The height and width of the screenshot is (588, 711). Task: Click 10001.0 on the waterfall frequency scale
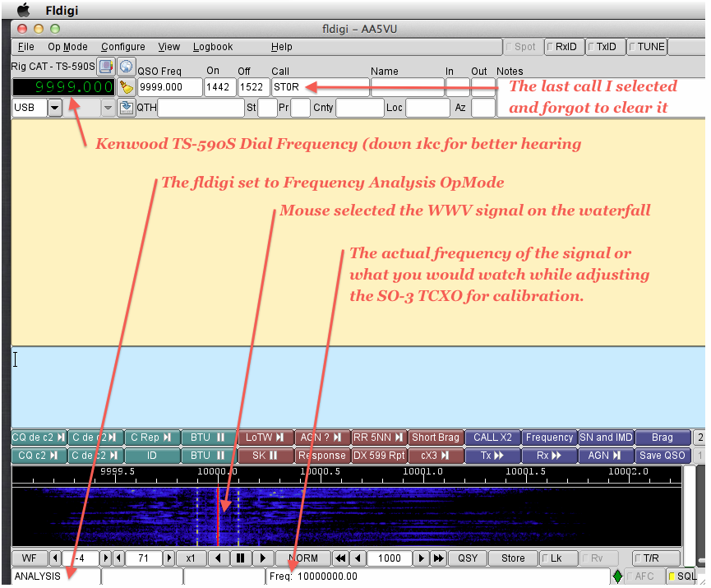(423, 472)
